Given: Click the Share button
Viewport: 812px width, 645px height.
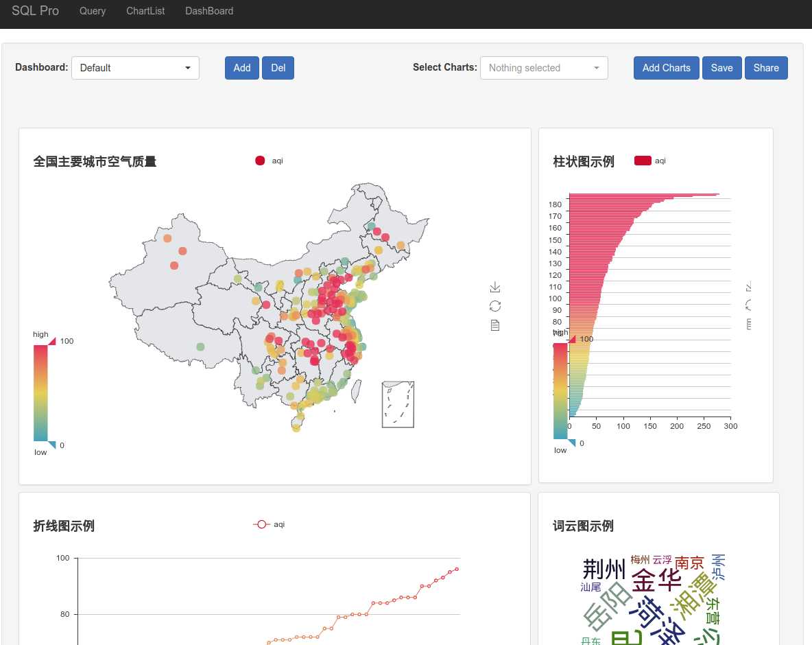Looking at the screenshot, I should pos(766,68).
